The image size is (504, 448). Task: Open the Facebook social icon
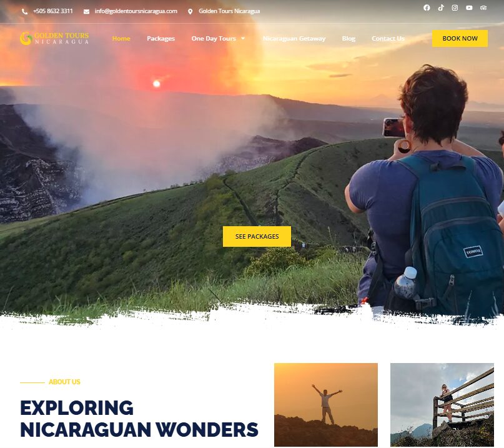427,7
